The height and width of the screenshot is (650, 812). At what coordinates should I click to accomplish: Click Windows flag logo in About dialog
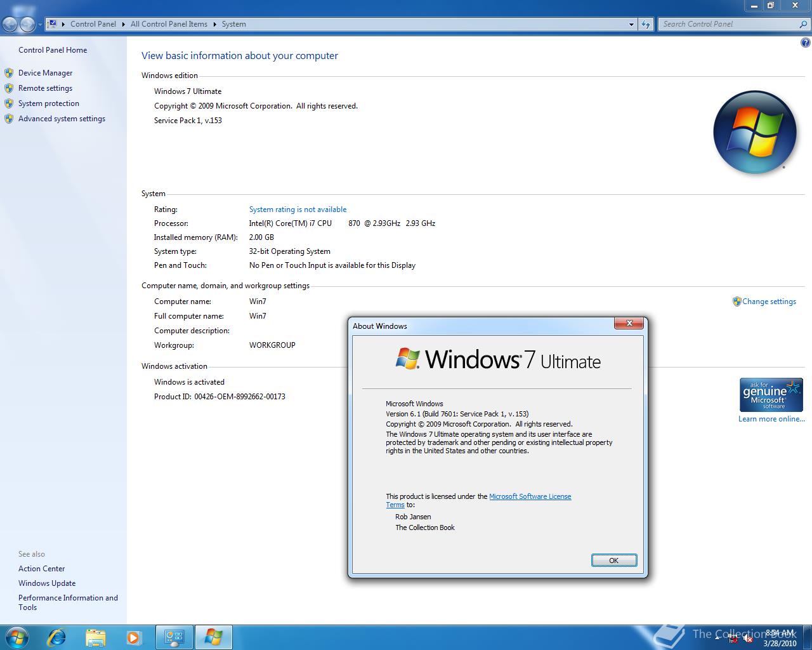point(408,359)
